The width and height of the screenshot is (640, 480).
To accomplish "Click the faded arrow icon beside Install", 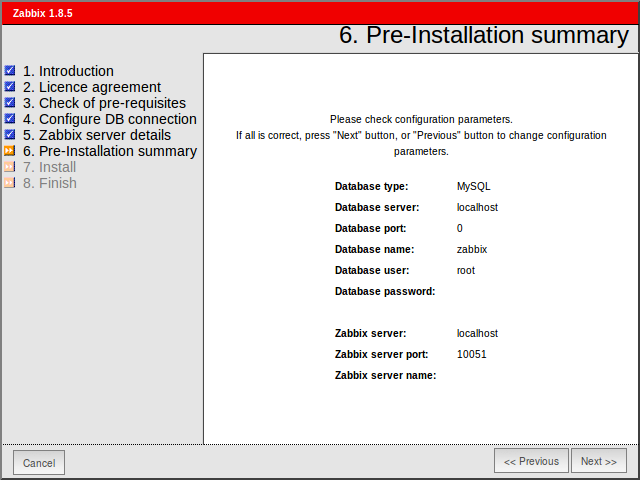I will [x=10, y=167].
